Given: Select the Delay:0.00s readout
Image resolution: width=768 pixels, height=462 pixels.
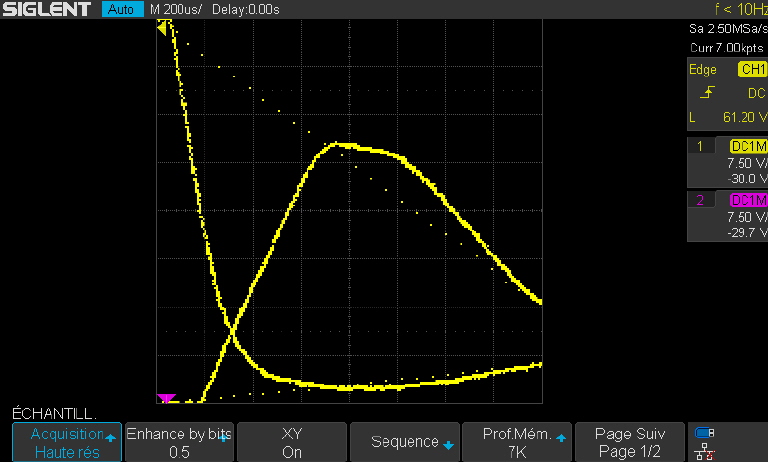Looking at the screenshot, I should 245,9.
